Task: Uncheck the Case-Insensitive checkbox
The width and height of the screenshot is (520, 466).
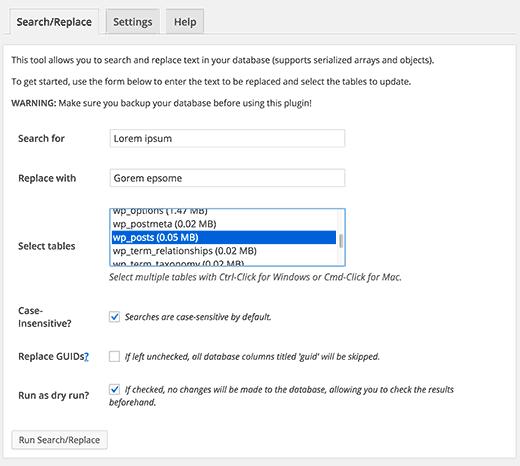Action: [114, 317]
